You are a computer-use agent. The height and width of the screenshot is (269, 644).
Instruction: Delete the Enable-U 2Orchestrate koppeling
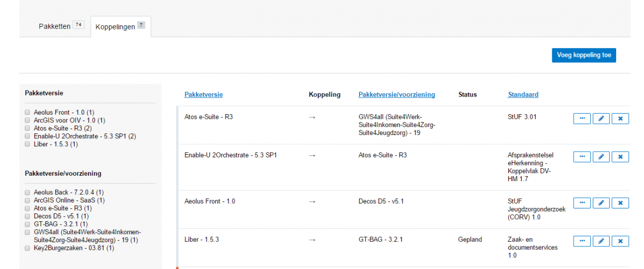(620, 156)
